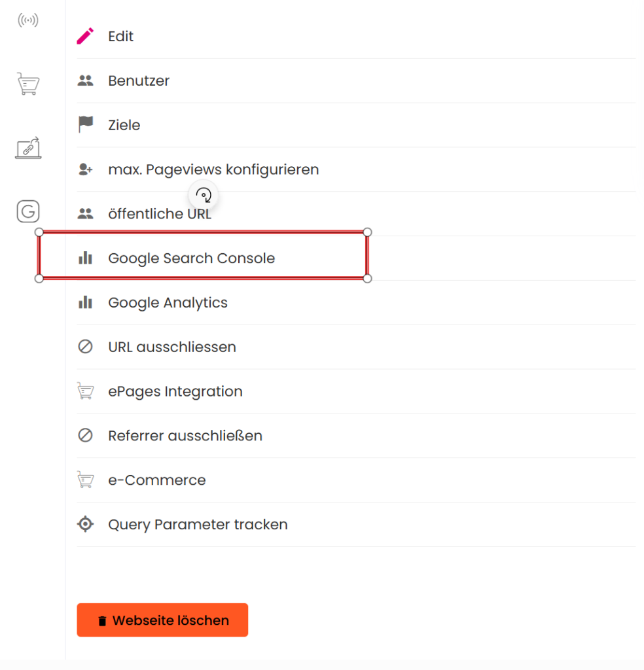The height and width of the screenshot is (670, 644).
Task: Select Referrer ausschließen option
Action: [x=185, y=436]
